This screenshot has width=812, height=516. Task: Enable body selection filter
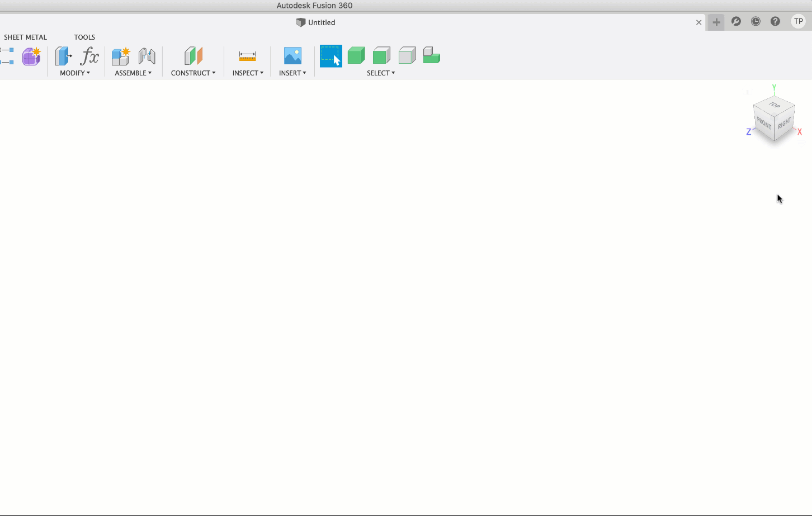pos(356,56)
